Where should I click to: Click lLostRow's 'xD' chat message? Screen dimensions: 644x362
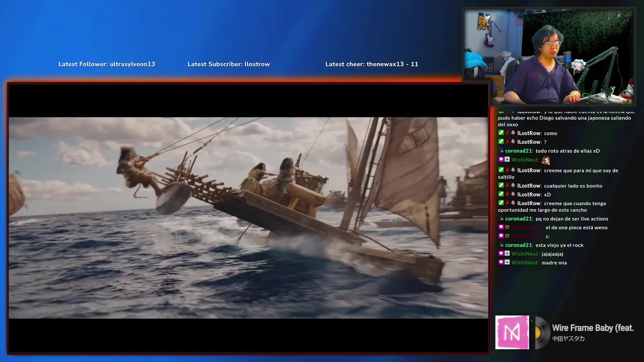click(525, 195)
